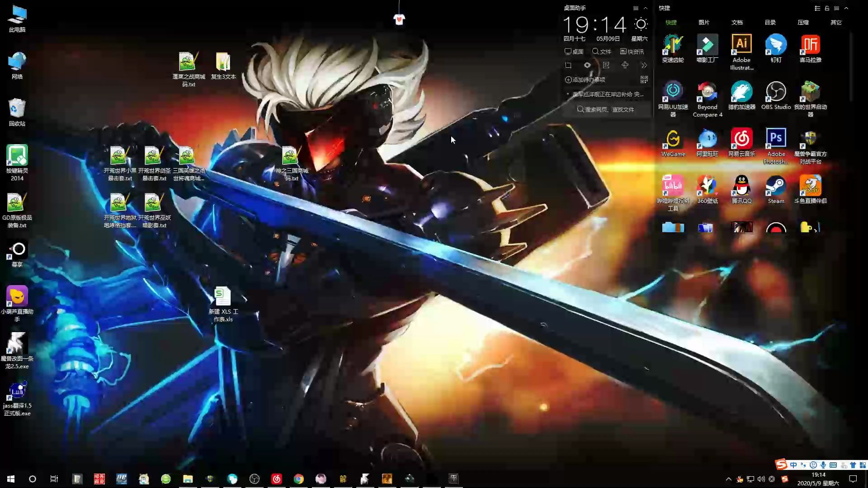Screen dimensions: 868x488
Task: Click 添加待办事项 to add a to-do
Action: [x=585, y=80]
